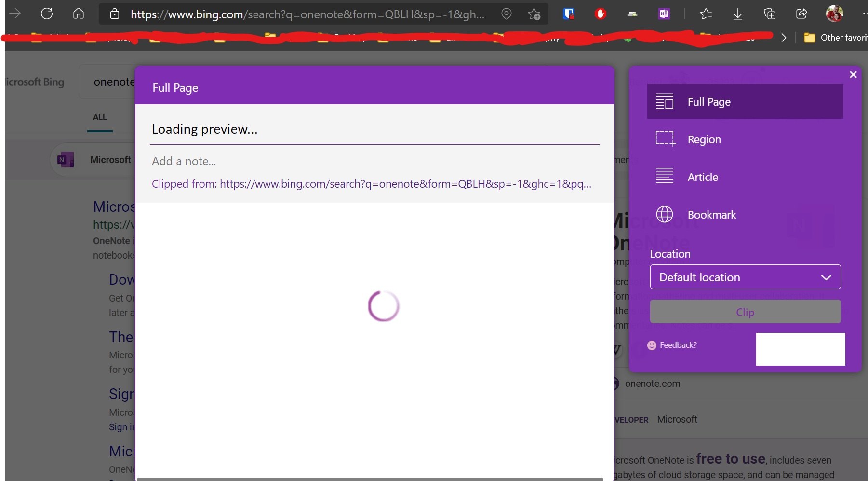Click the Region dashed-box icon
Screen dimensions: 868x481
(x=666, y=138)
